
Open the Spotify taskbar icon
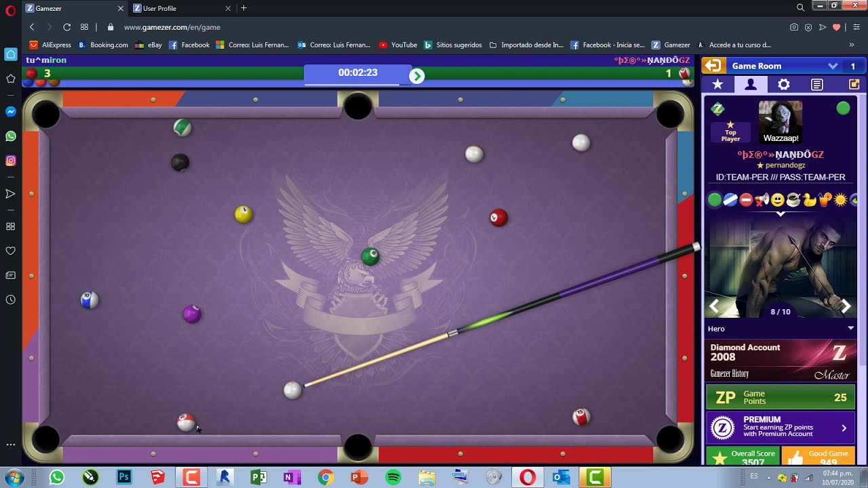(x=393, y=478)
